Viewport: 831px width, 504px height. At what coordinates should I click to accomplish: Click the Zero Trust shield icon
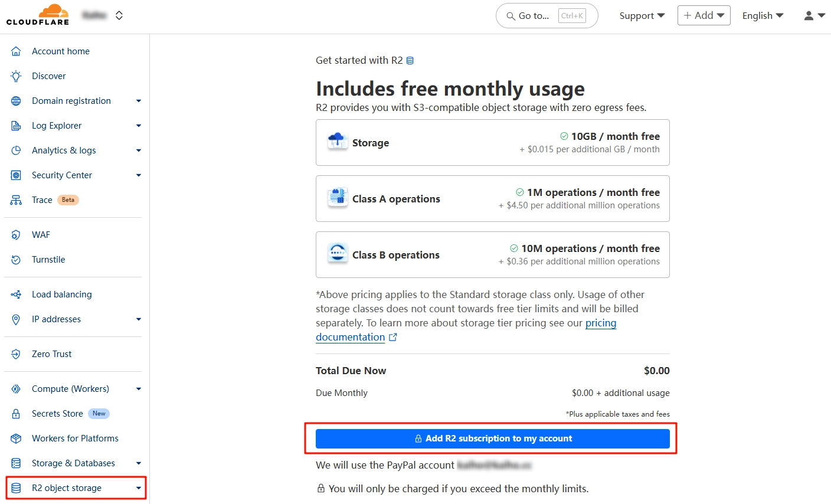tap(16, 354)
